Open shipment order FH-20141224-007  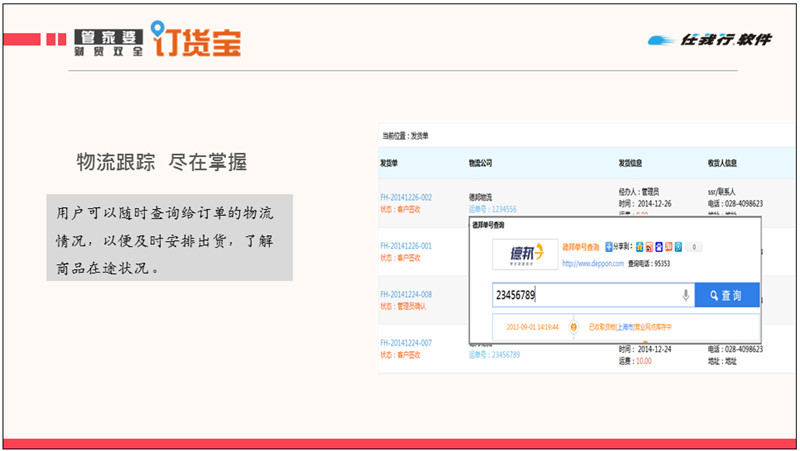[406, 343]
